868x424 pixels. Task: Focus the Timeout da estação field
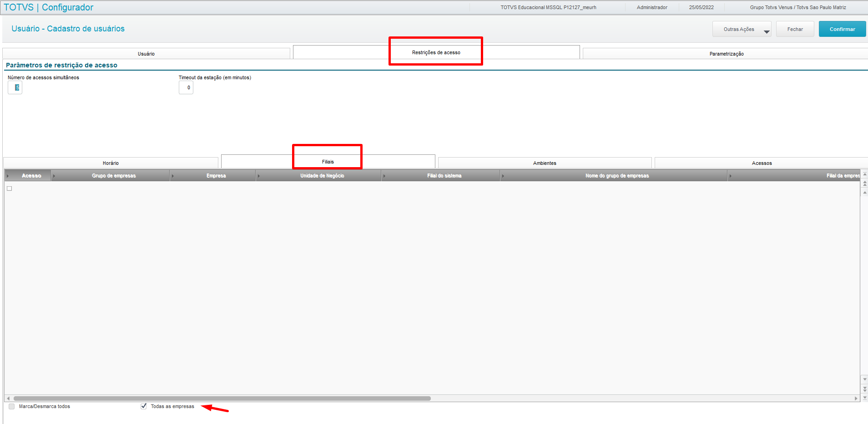tap(186, 87)
